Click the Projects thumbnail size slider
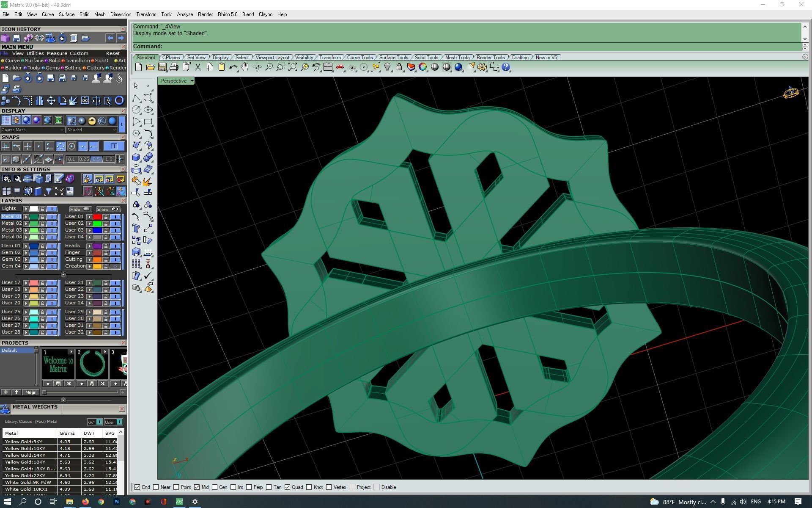 pos(80,392)
